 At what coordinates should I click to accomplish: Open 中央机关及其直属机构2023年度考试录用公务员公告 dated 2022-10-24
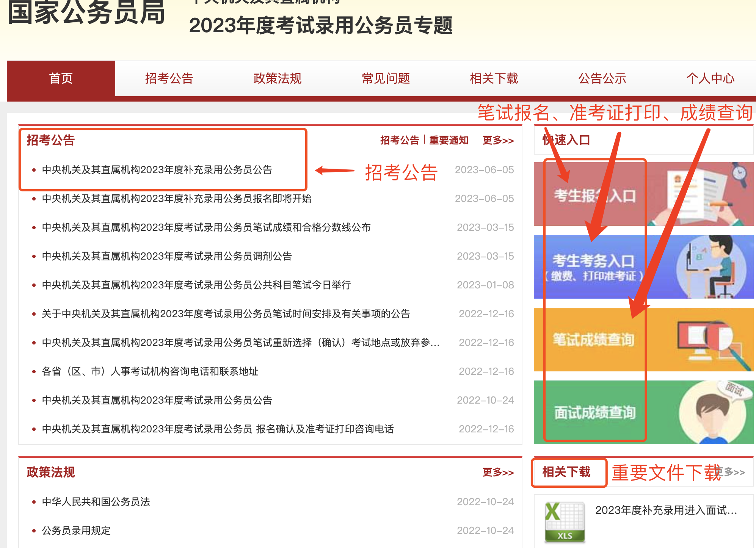click(157, 400)
